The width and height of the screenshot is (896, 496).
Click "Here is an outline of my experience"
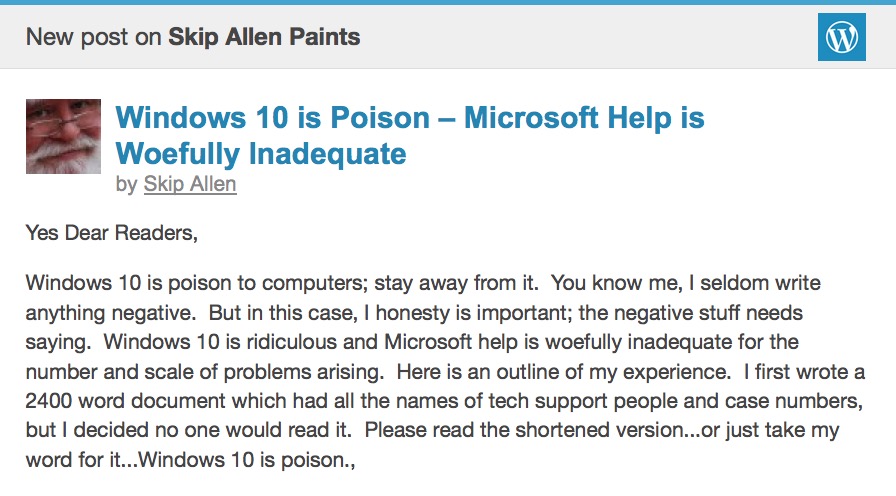(x=563, y=371)
